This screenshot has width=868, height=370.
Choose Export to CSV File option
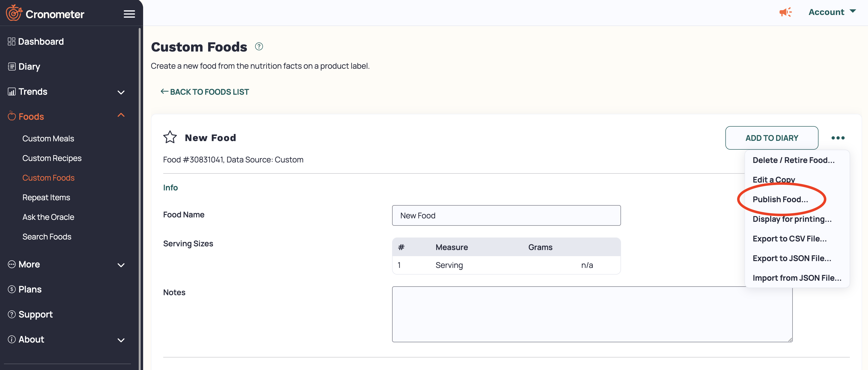(789, 238)
